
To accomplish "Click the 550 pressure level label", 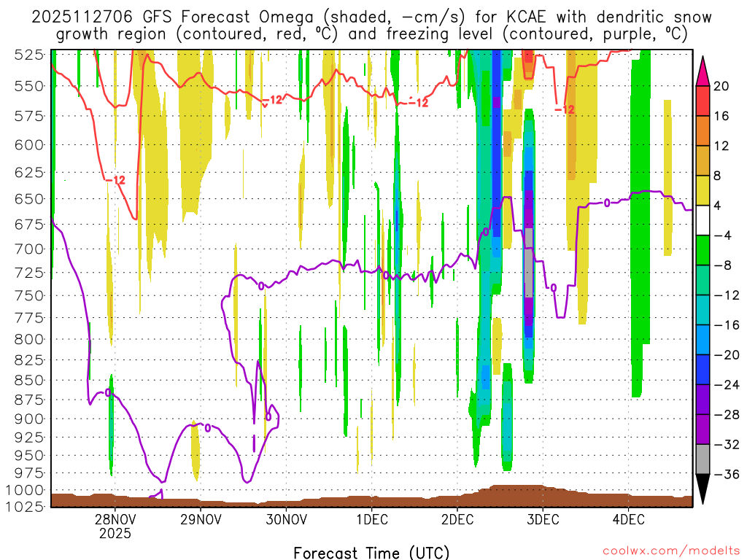I will coord(29,86).
